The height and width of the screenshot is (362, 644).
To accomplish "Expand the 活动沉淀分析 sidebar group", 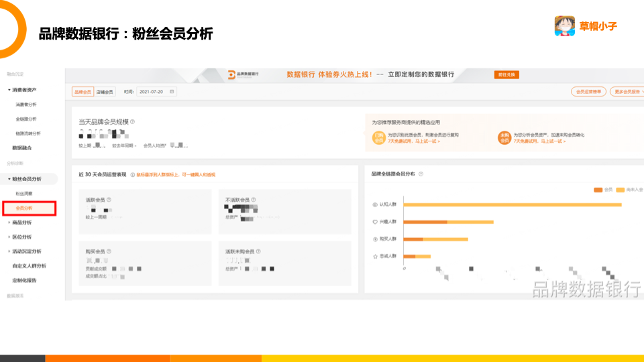I will pos(9,251).
